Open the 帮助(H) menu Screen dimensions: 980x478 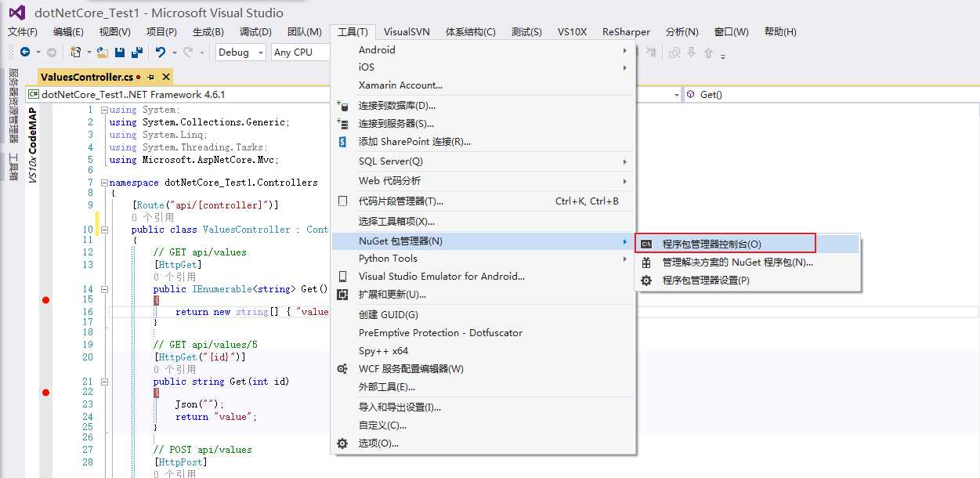(x=780, y=32)
